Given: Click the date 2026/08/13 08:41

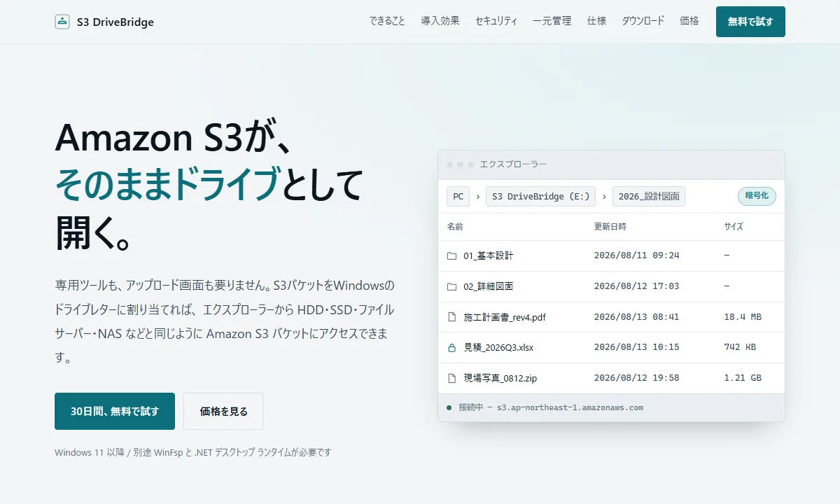Looking at the screenshot, I should pyautogui.click(x=636, y=317).
